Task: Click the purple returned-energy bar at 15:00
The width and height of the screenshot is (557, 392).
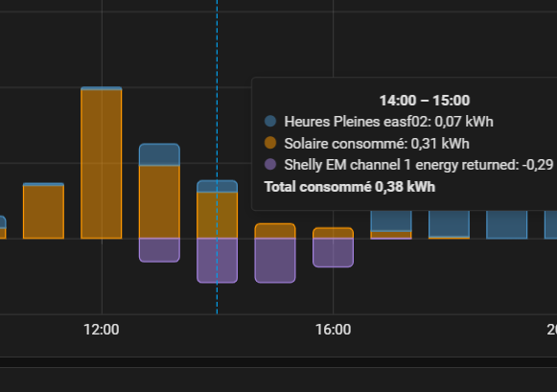Action: click(275, 261)
